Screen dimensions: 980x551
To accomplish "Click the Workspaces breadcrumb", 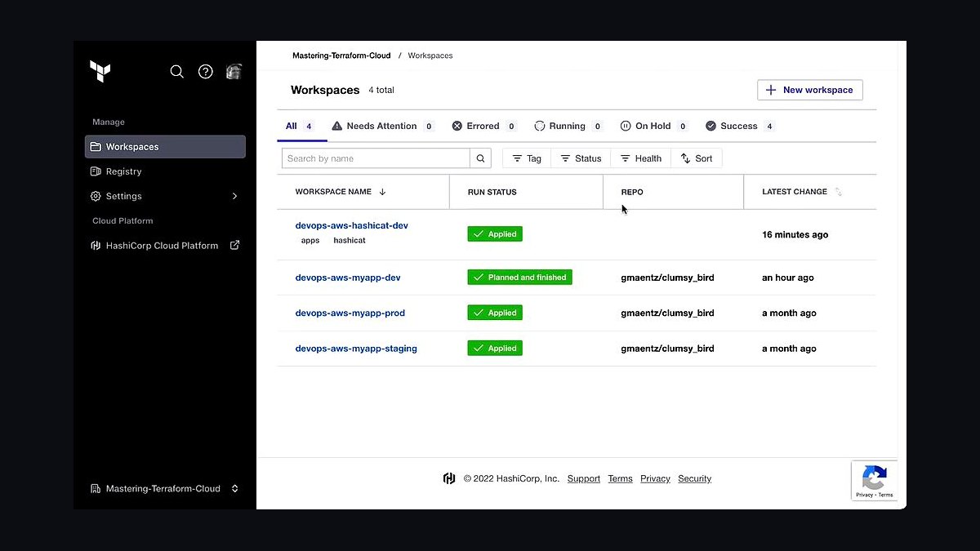I will 430,56.
